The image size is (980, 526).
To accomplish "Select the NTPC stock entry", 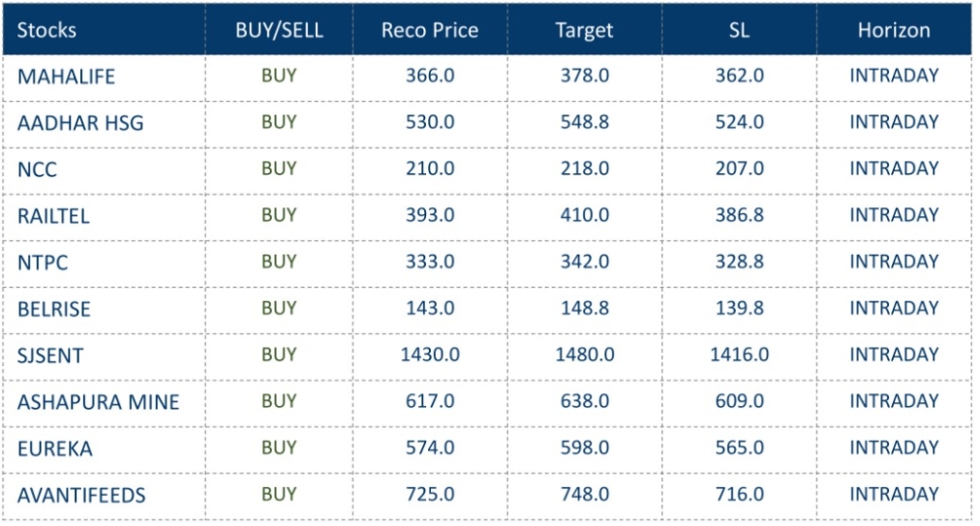I will click(x=43, y=263).
